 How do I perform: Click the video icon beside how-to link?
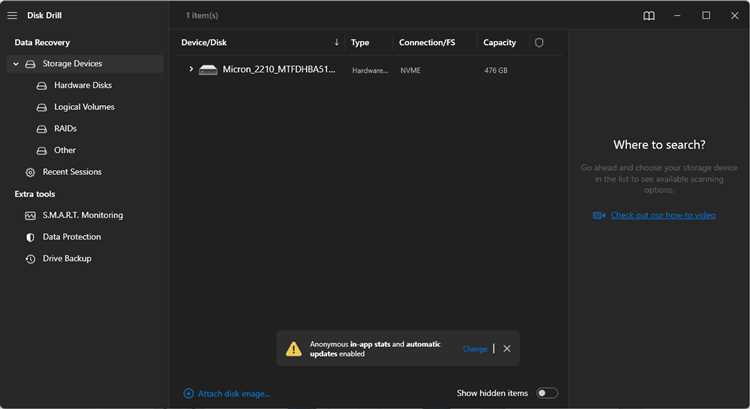599,215
